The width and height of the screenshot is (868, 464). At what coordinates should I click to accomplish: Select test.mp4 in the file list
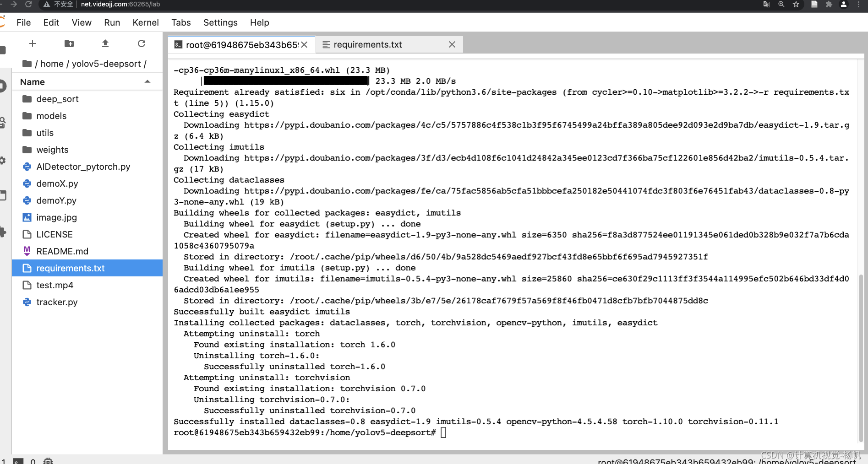pos(87,285)
